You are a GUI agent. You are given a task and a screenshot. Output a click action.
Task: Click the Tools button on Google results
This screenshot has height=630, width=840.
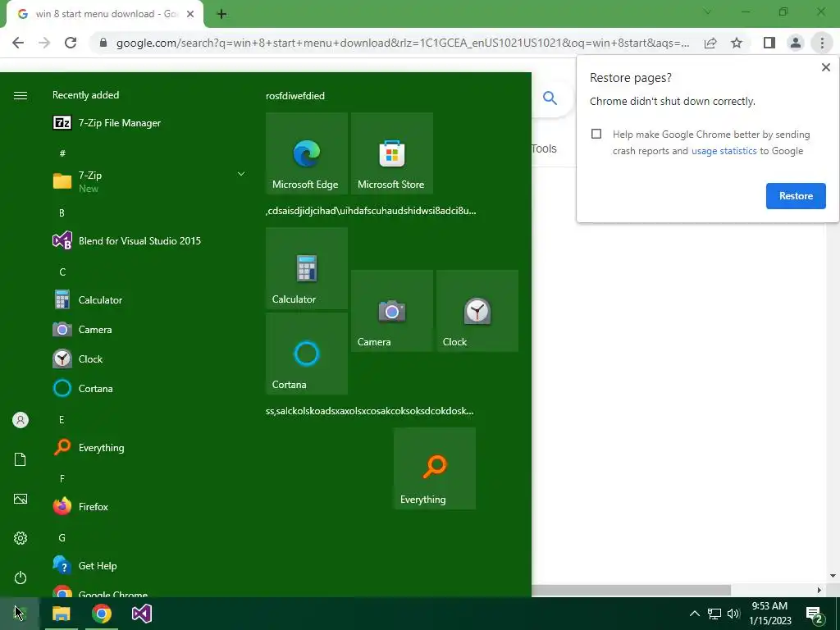click(x=544, y=149)
